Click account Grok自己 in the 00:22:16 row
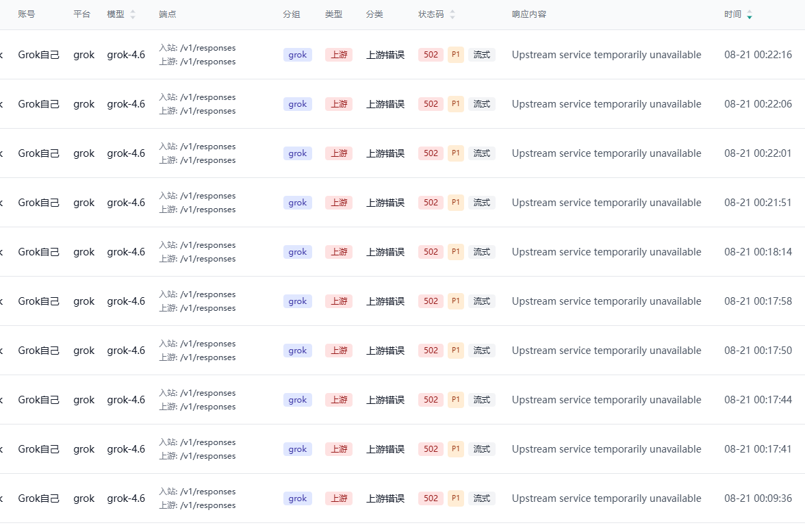This screenshot has width=805, height=532. (x=38, y=55)
